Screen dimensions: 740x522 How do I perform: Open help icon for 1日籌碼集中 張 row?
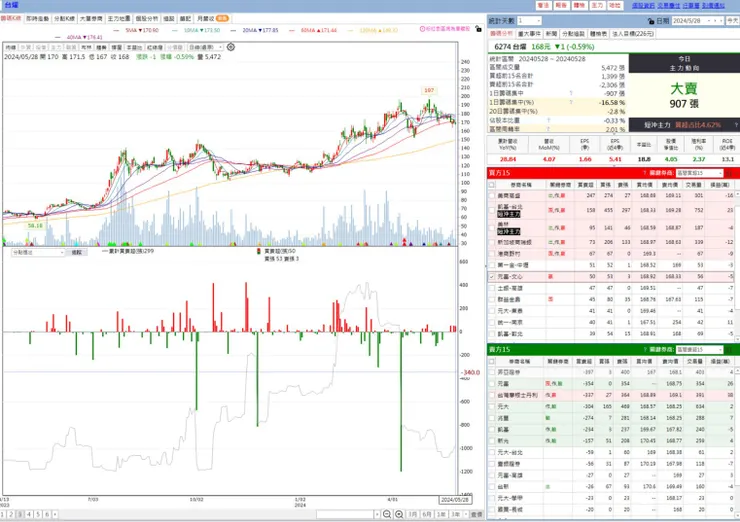(x=571, y=93)
